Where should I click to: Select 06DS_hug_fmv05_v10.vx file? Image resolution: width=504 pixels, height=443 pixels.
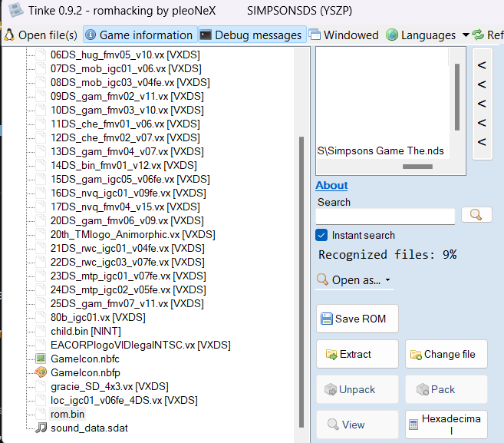coord(125,55)
